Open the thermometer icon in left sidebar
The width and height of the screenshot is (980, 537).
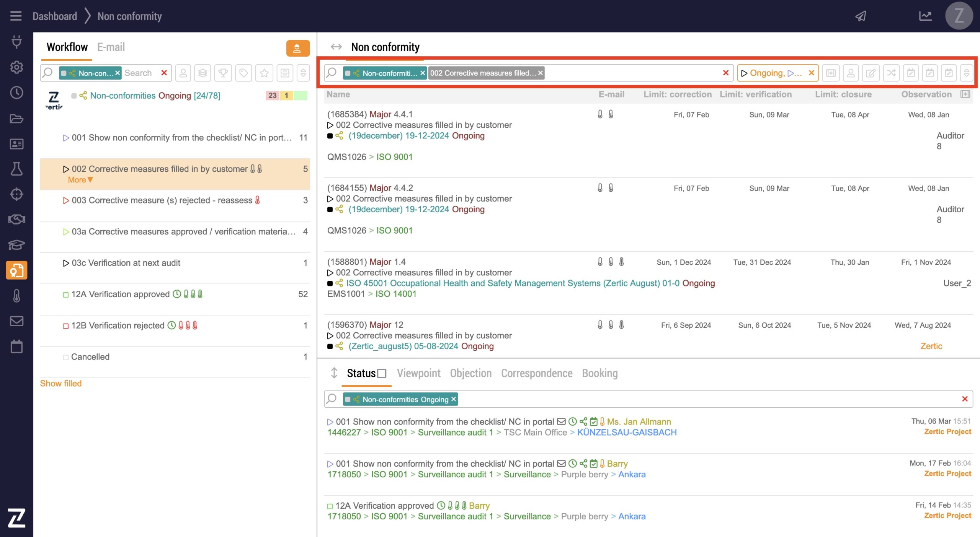tap(16, 296)
